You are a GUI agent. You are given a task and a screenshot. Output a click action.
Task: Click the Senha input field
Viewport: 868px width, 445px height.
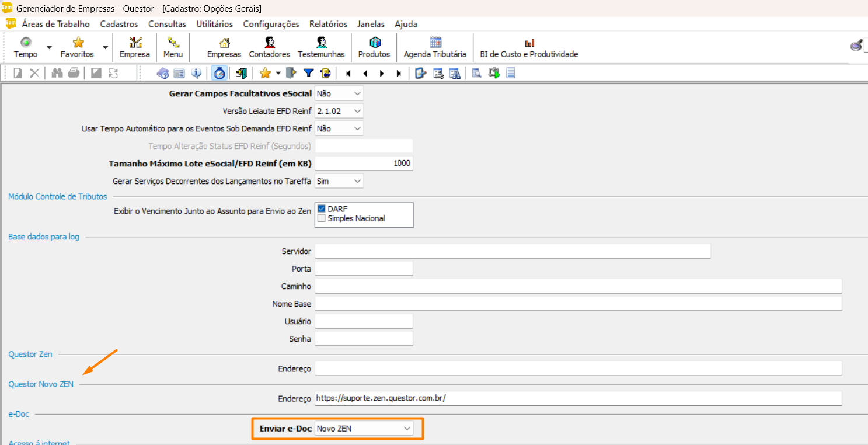coord(364,339)
